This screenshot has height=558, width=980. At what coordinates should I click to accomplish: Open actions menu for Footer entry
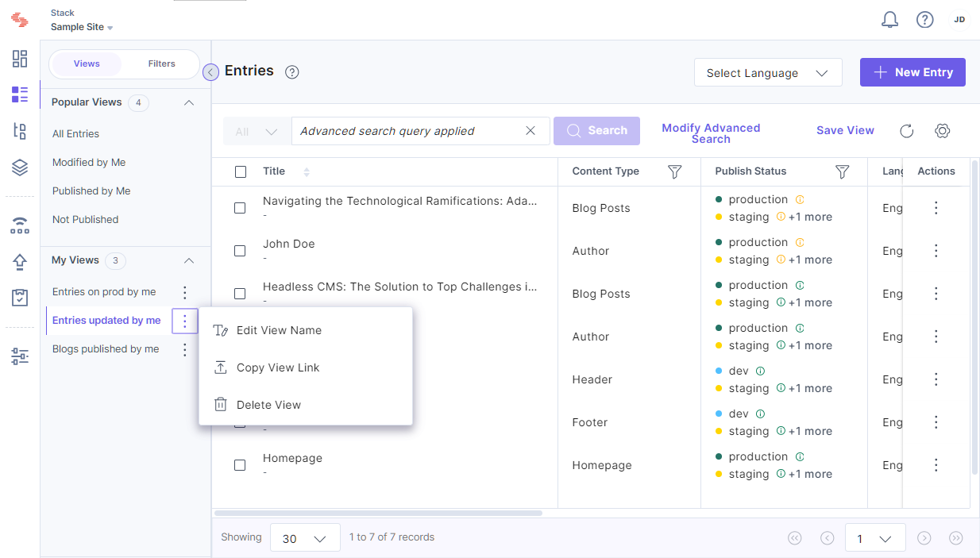936,422
